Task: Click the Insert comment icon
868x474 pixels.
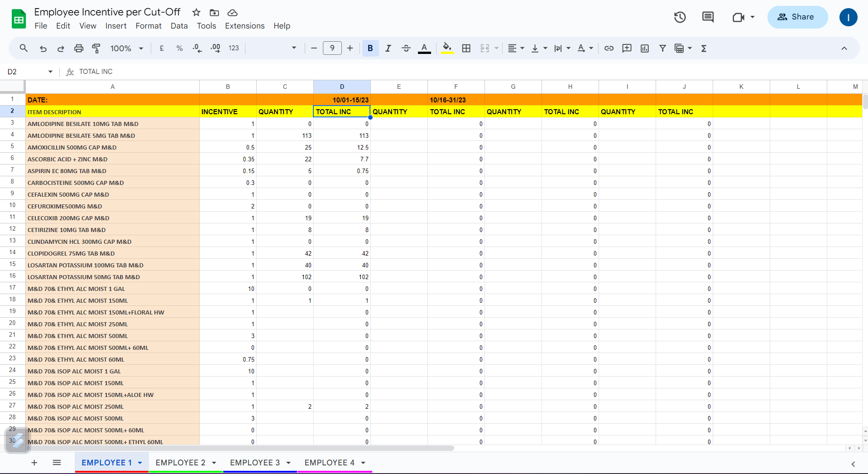Action: pyautogui.click(x=627, y=48)
